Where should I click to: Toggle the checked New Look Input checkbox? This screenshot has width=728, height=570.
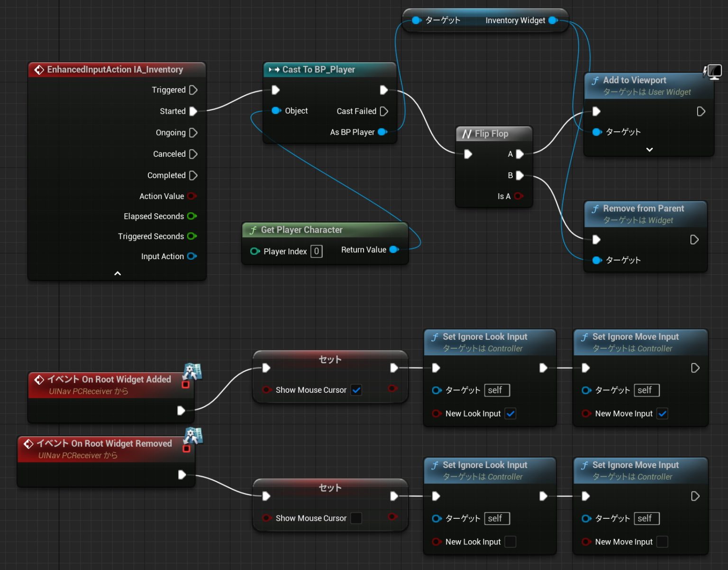pyautogui.click(x=510, y=414)
